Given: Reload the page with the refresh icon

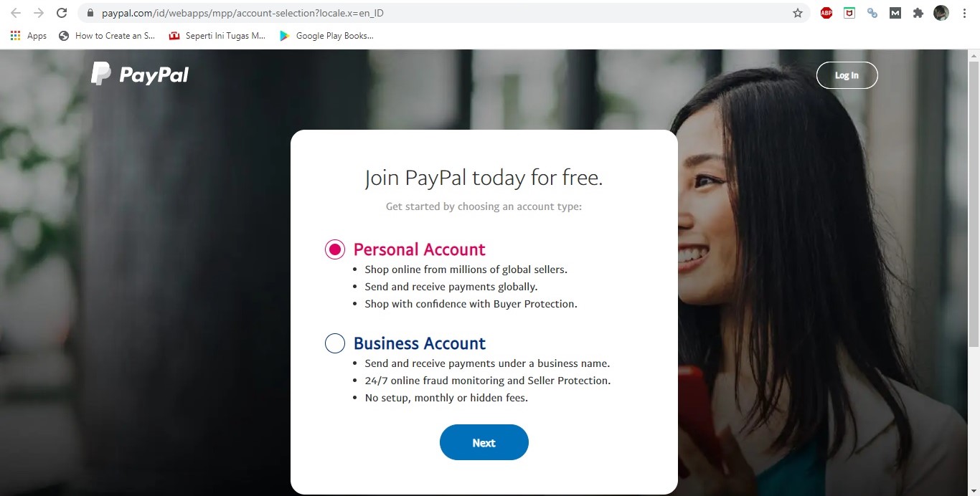Looking at the screenshot, I should pos(62,13).
